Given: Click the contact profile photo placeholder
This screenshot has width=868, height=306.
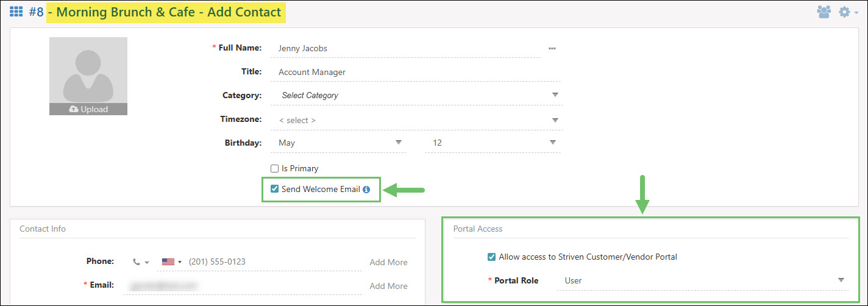Looking at the screenshot, I should (88, 70).
